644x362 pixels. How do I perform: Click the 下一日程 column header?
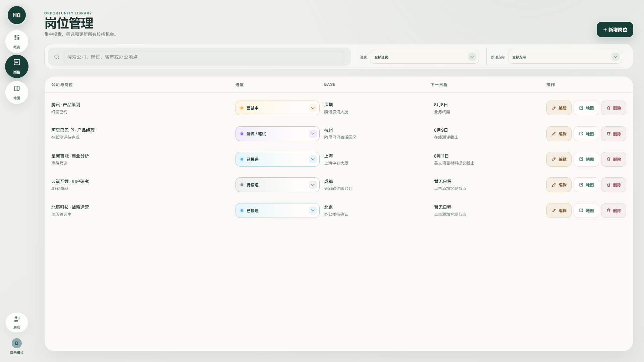tap(439, 84)
